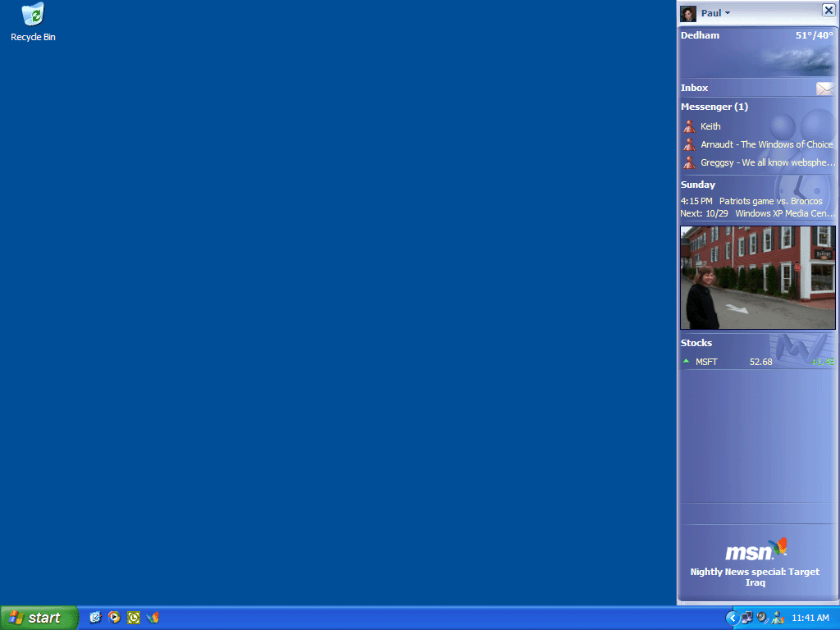Click the MSN Messenger tray icon
The width and height of the screenshot is (840, 630).
coord(778,618)
